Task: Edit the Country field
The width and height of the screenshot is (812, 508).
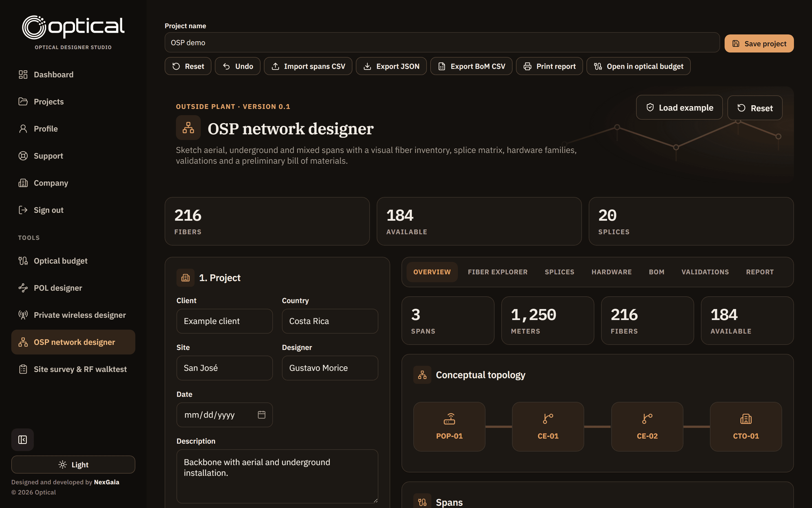Action: click(x=330, y=321)
